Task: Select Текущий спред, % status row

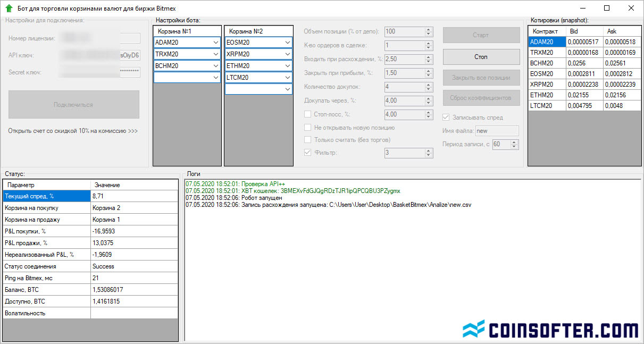Action: click(x=90, y=196)
